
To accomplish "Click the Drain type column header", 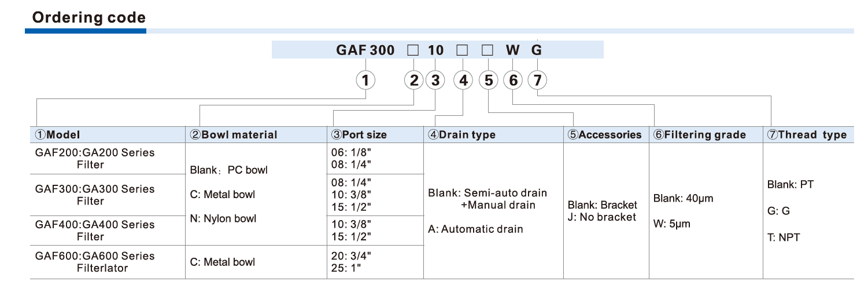I will point(461,135).
